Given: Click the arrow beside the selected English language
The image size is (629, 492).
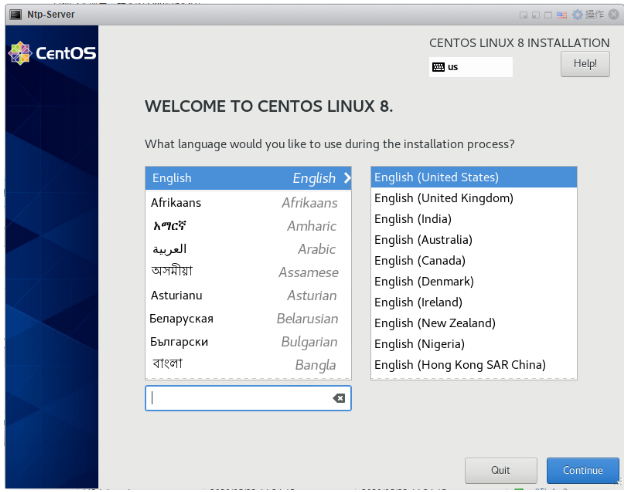Looking at the screenshot, I should tap(347, 178).
